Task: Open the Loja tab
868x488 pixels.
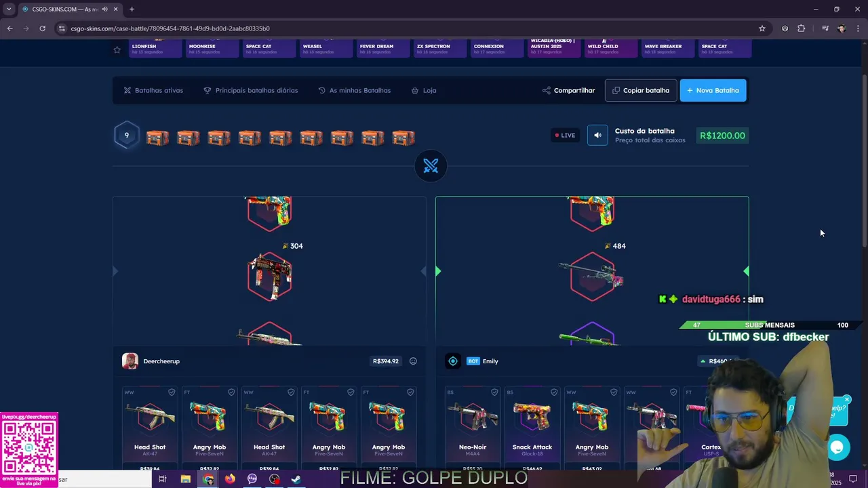Action: tap(424, 90)
